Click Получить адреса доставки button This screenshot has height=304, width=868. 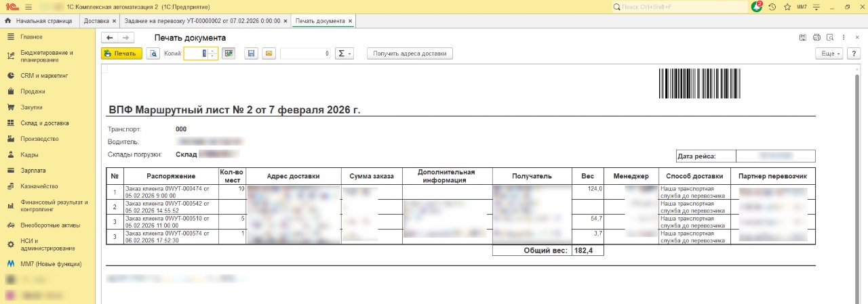point(410,53)
